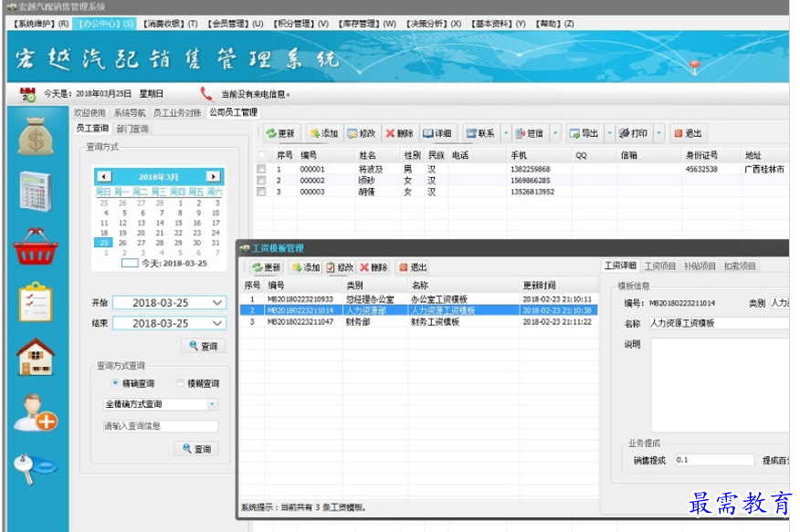Tick checkbox for employee 000001
This screenshot has width=800, height=532.
[261, 169]
